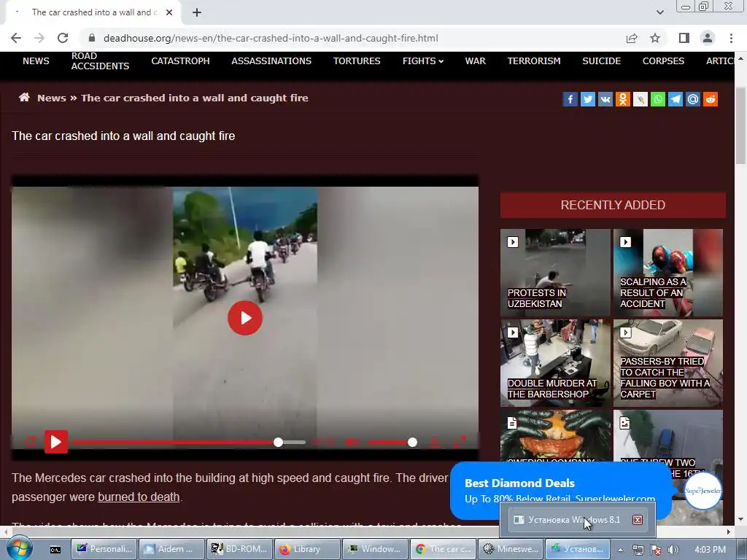This screenshot has width=747, height=560.
Task: Share the article on WhatsApp
Action: pos(658,99)
